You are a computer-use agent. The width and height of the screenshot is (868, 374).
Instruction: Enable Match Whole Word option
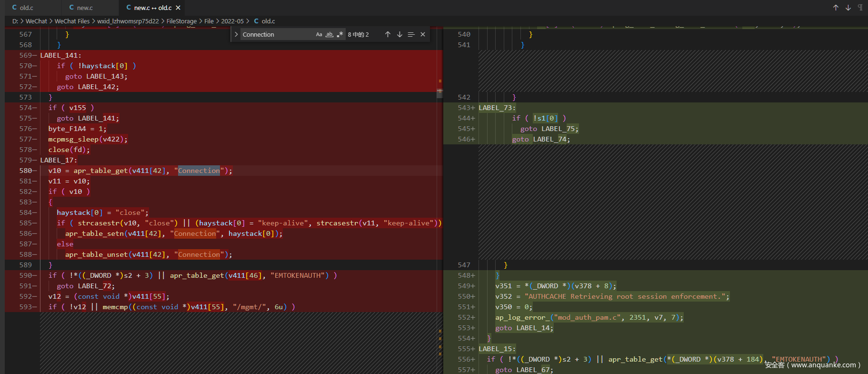tap(329, 34)
